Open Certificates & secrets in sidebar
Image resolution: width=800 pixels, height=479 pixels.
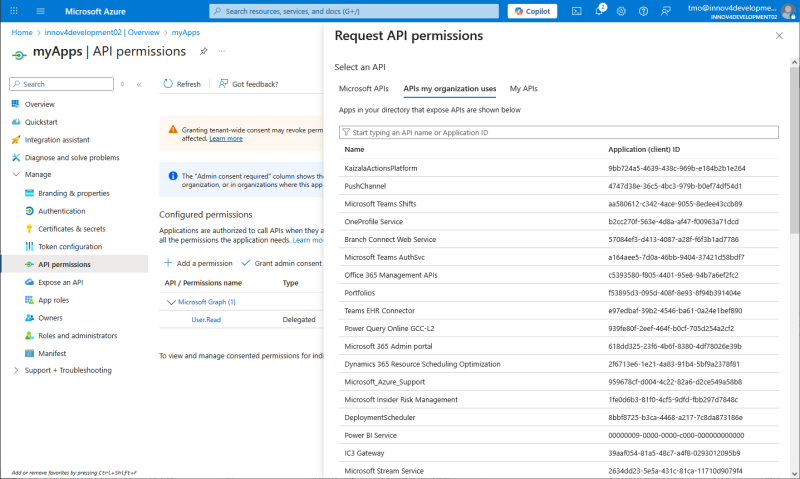pos(71,229)
